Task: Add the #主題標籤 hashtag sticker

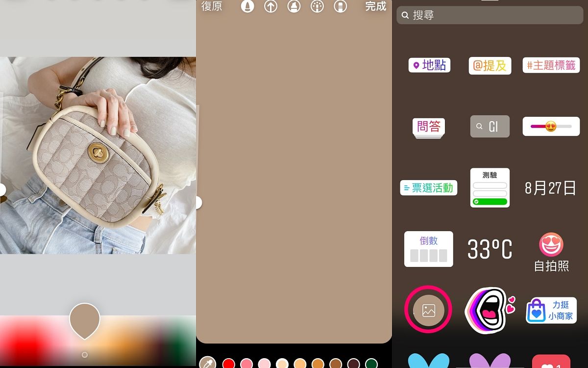Action: [x=551, y=65]
